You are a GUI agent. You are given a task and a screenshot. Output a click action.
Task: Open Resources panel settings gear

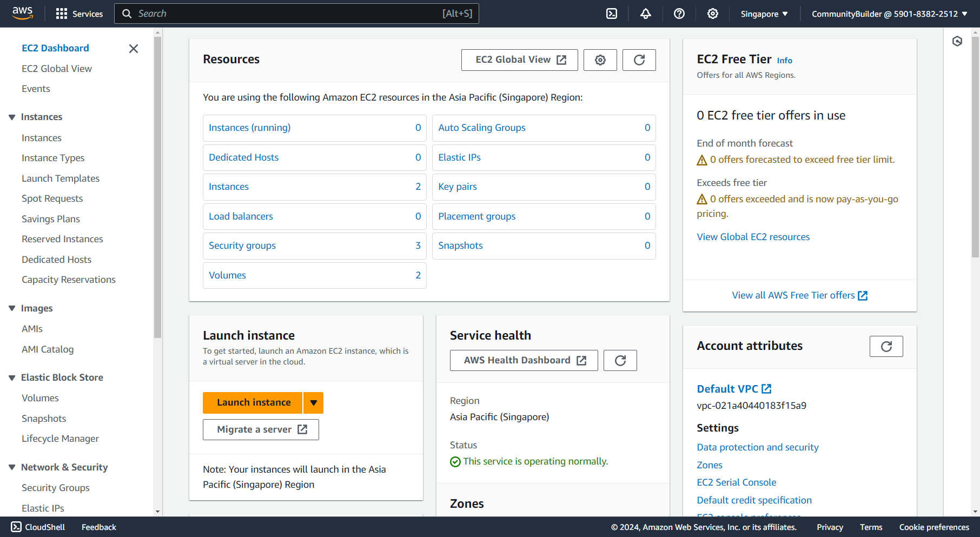[600, 60]
